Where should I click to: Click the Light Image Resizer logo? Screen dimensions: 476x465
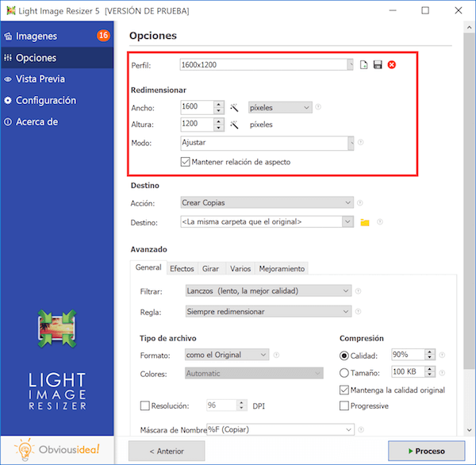point(57,329)
